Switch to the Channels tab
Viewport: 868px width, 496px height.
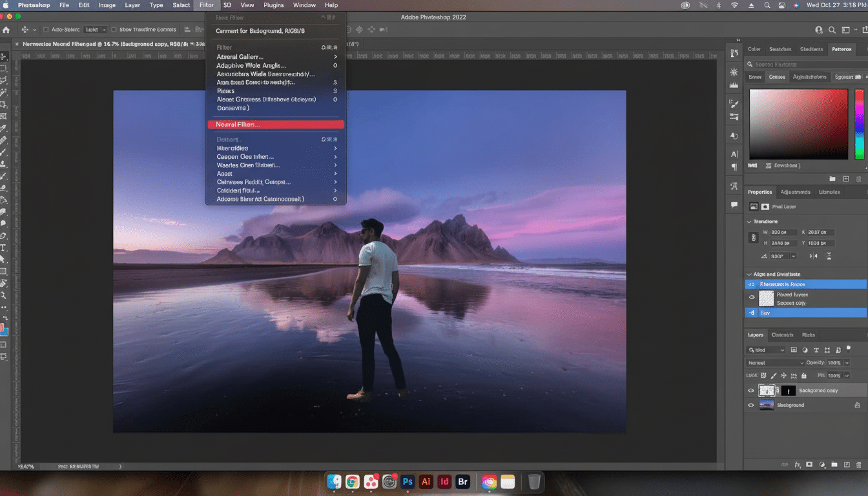click(x=782, y=335)
